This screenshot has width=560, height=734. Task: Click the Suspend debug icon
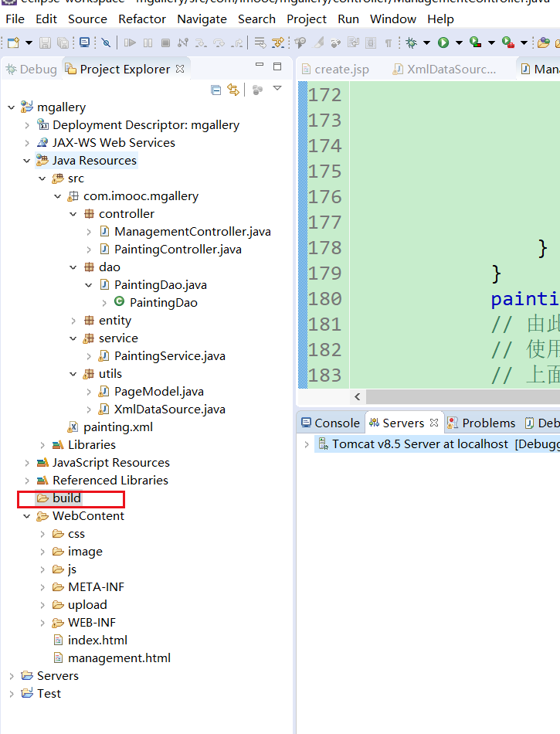click(148, 43)
